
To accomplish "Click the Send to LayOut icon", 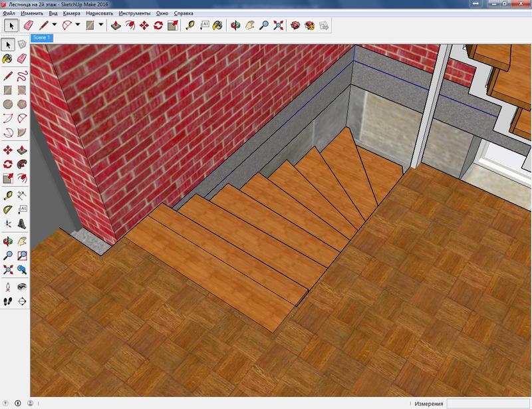I will point(324,25).
